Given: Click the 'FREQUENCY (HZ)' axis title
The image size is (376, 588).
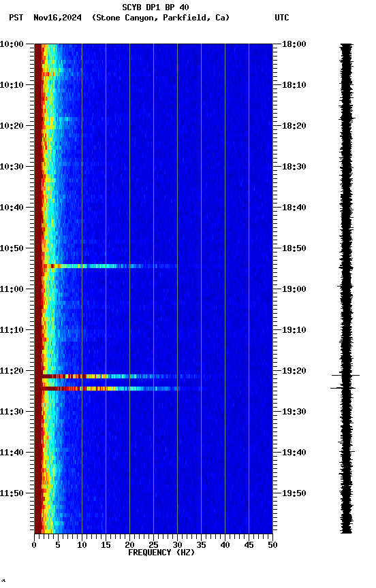Looking at the screenshot, I should point(161,553).
